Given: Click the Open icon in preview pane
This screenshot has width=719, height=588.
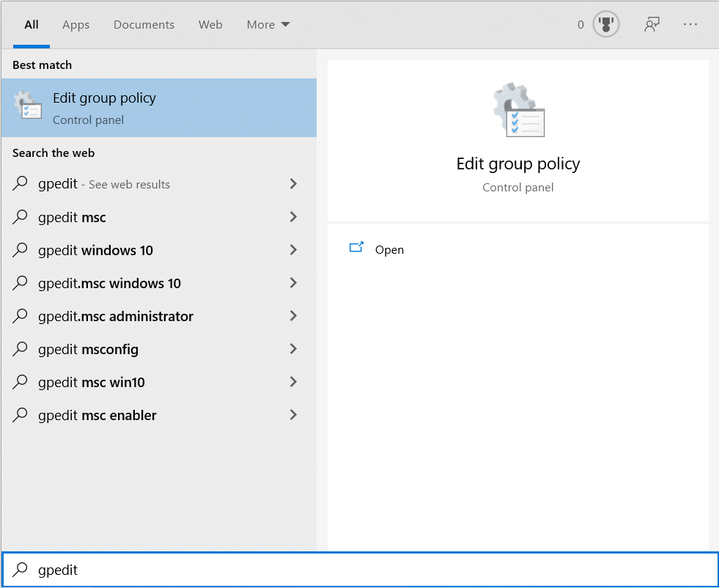Looking at the screenshot, I should (357, 249).
